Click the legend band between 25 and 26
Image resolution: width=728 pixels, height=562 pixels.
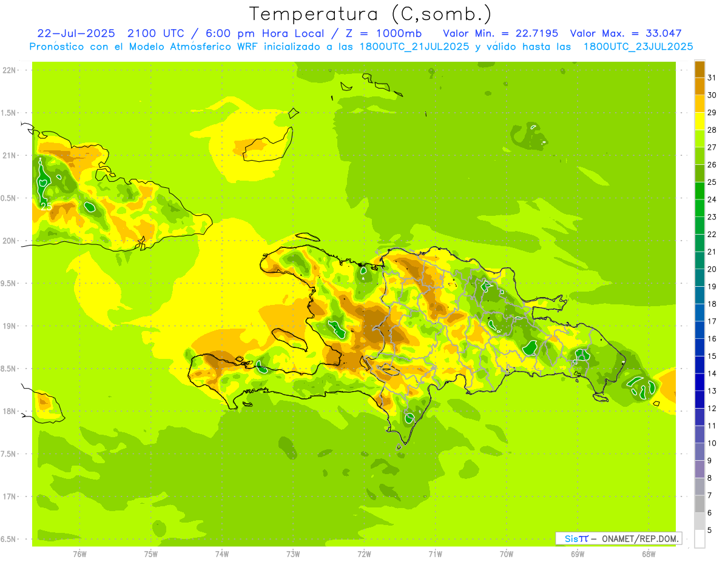pos(699,173)
